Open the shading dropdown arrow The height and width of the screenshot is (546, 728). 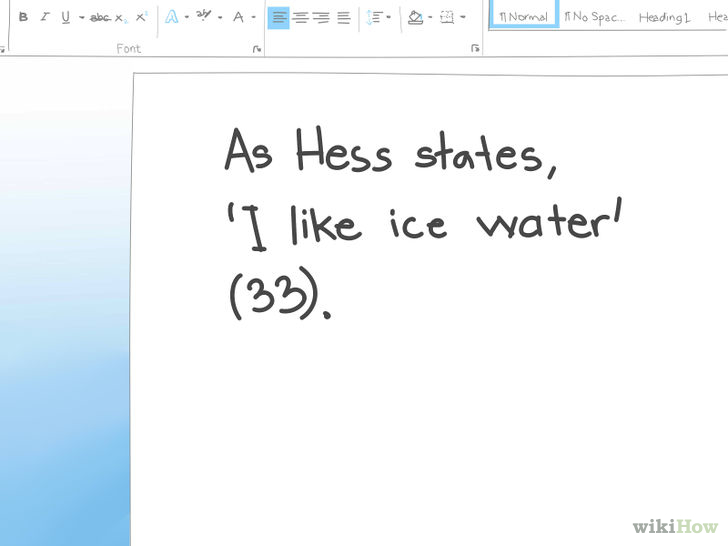[x=430, y=18]
